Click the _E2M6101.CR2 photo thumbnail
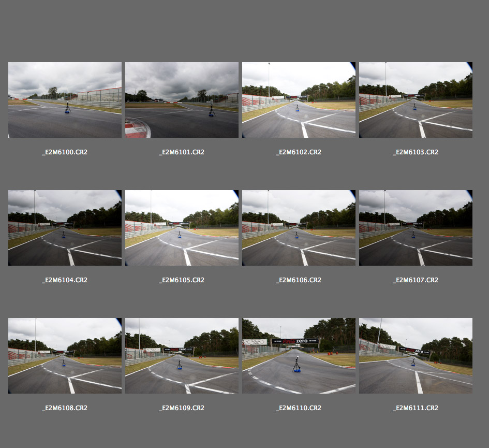489x448 pixels. pos(182,100)
